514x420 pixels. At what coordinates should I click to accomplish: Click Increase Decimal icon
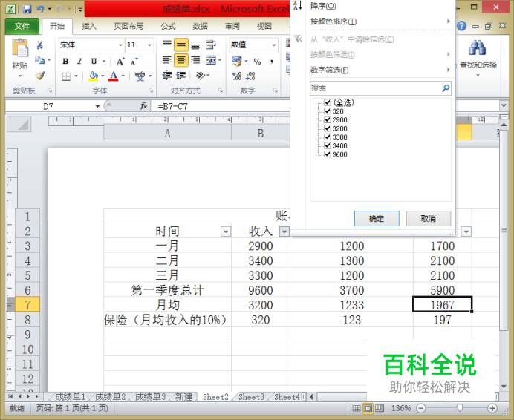pyautogui.click(x=236, y=76)
